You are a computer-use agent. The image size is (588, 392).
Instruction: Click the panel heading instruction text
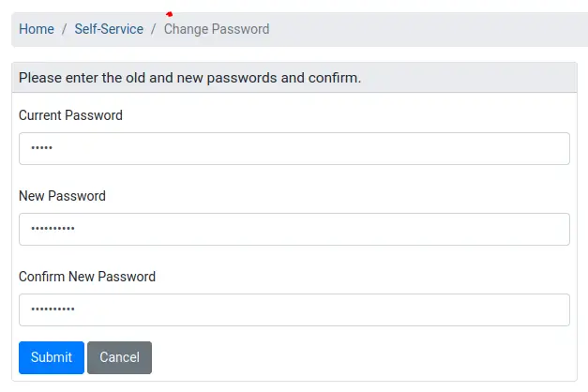click(x=189, y=78)
